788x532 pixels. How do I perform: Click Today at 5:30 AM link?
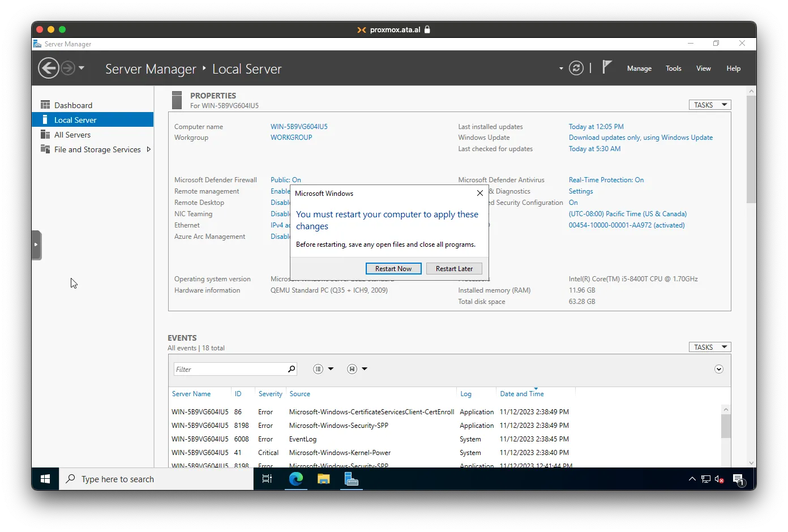click(x=594, y=149)
